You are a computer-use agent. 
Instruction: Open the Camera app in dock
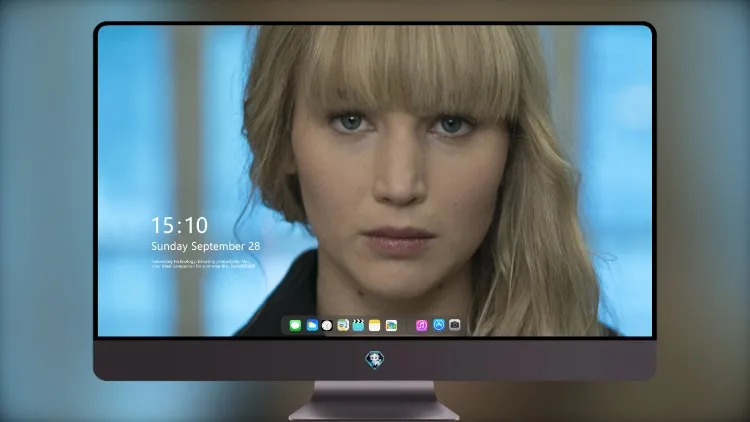pyautogui.click(x=455, y=325)
